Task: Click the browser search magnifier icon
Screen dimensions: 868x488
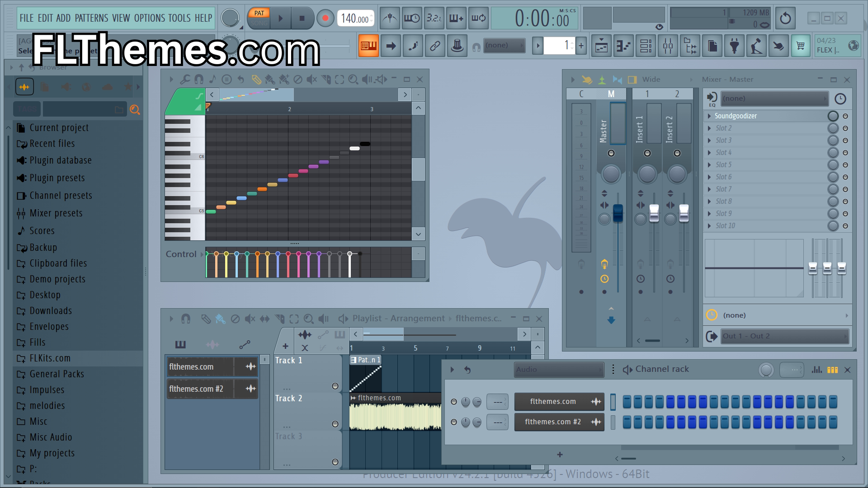Action: pos(135,109)
